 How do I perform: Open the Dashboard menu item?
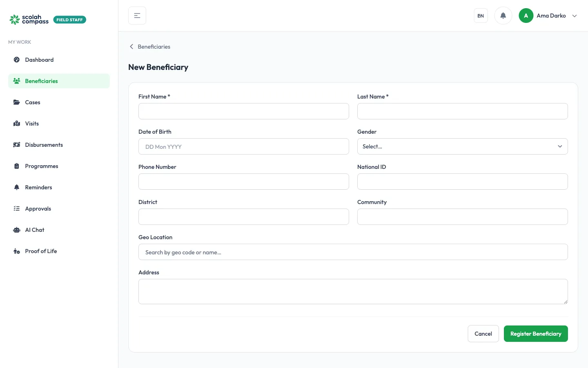pyautogui.click(x=59, y=60)
